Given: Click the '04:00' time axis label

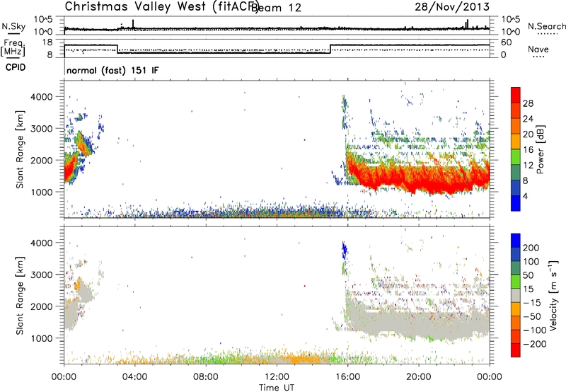Looking at the screenshot, I should (134, 377).
